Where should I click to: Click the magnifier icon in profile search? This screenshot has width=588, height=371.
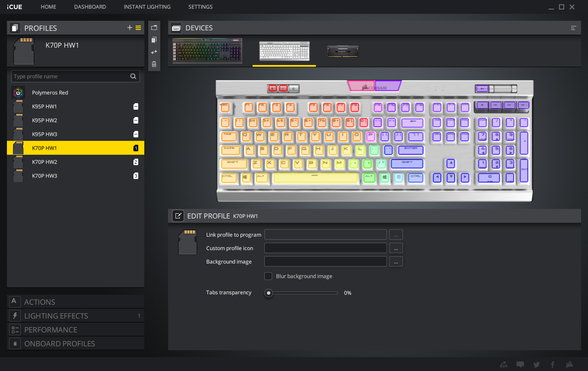pyautogui.click(x=133, y=76)
